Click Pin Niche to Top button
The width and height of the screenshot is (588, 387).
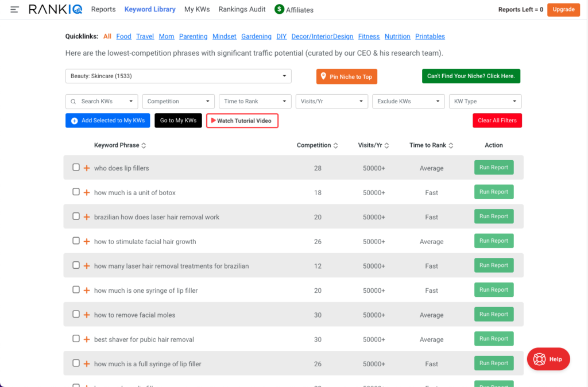(x=346, y=76)
